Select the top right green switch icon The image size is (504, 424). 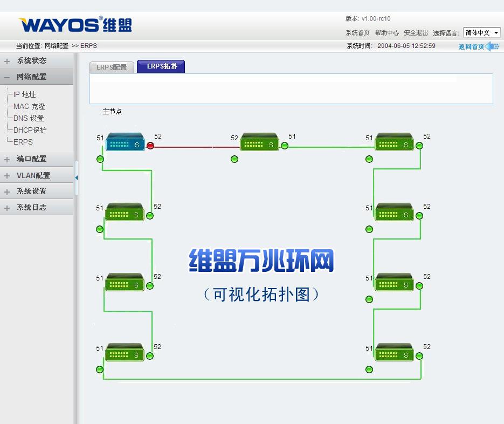click(x=394, y=142)
